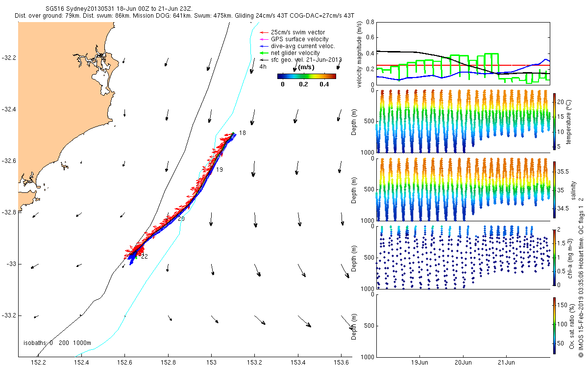Click the latitude tick '-33'
The width and height of the screenshot is (588, 368).
point(11,264)
